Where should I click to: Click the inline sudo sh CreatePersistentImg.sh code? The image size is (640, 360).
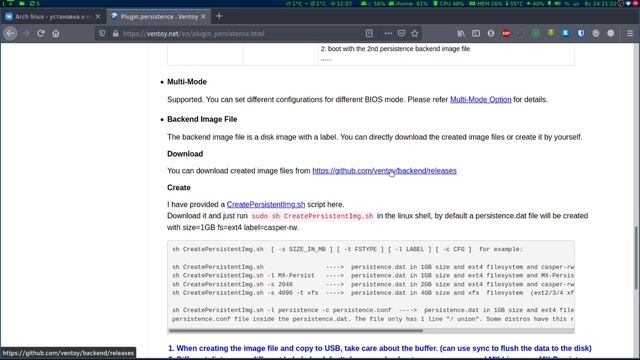312,216
